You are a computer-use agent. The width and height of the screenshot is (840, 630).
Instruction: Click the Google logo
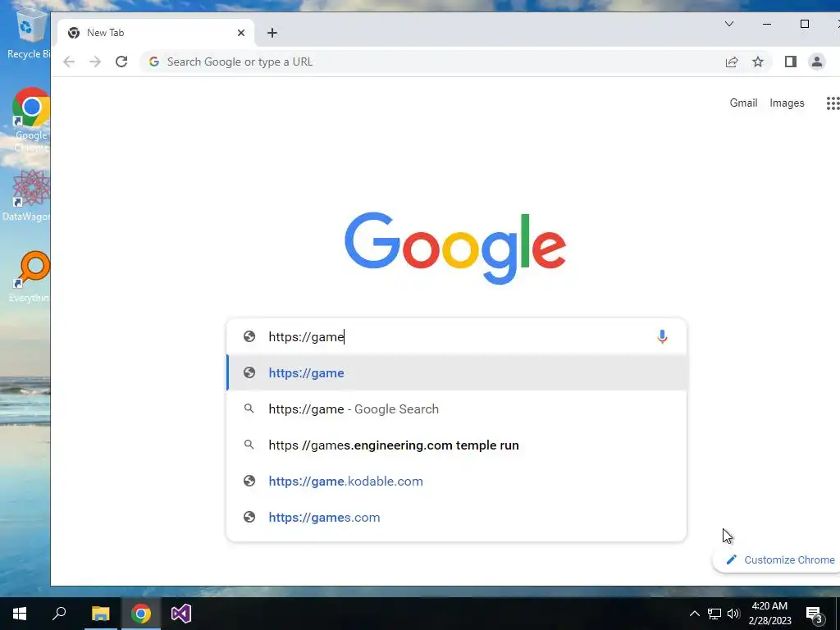tap(455, 248)
